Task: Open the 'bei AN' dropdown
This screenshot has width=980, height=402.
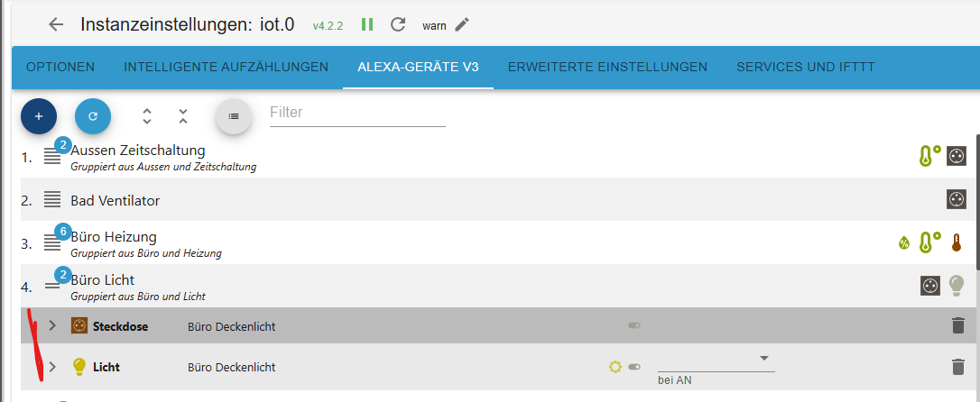Action: tap(716, 360)
